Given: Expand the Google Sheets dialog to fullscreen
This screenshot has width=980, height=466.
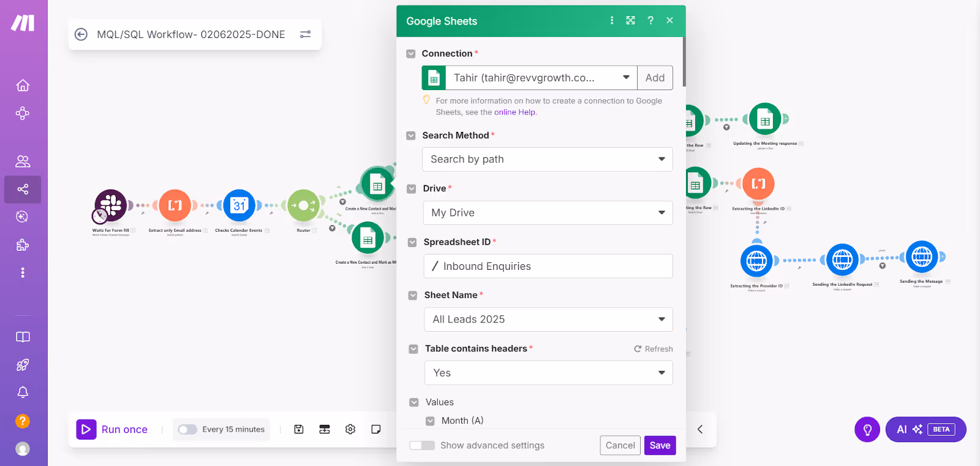Looking at the screenshot, I should tap(630, 20).
